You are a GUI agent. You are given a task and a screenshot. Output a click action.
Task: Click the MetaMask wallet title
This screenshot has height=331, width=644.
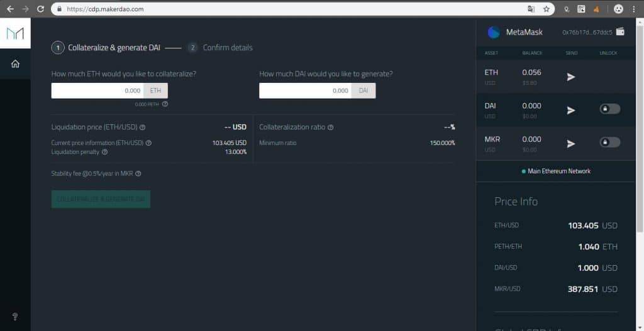tap(525, 33)
